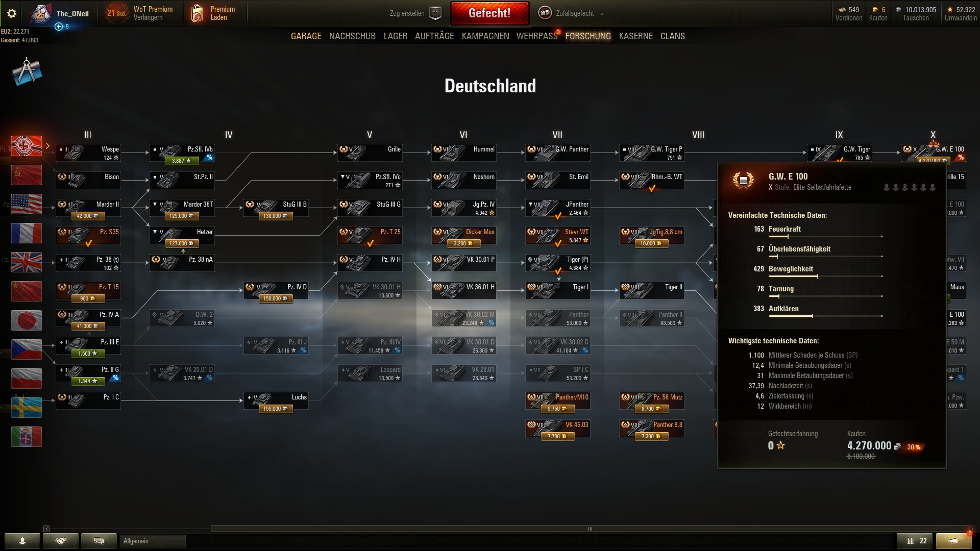Select the USA nation flag
Viewport: 980px width, 551px height.
coord(27,204)
